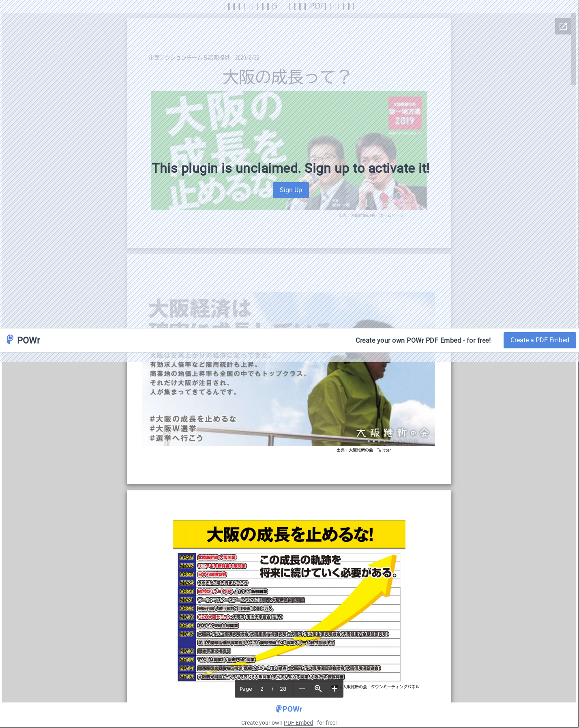Viewport: 579px width, 728px height.
Task: Click "Create your own POWr PDF Embed" banner text
Action: pos(423,340)
